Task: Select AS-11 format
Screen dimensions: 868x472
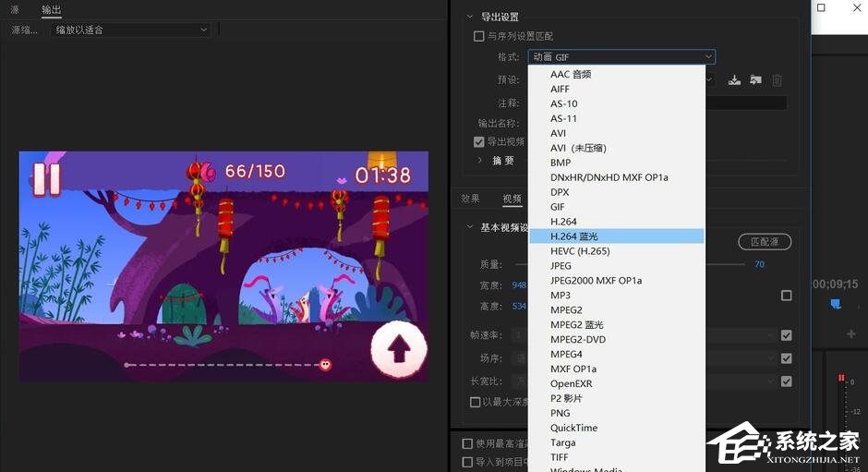Action: point(617,118)
